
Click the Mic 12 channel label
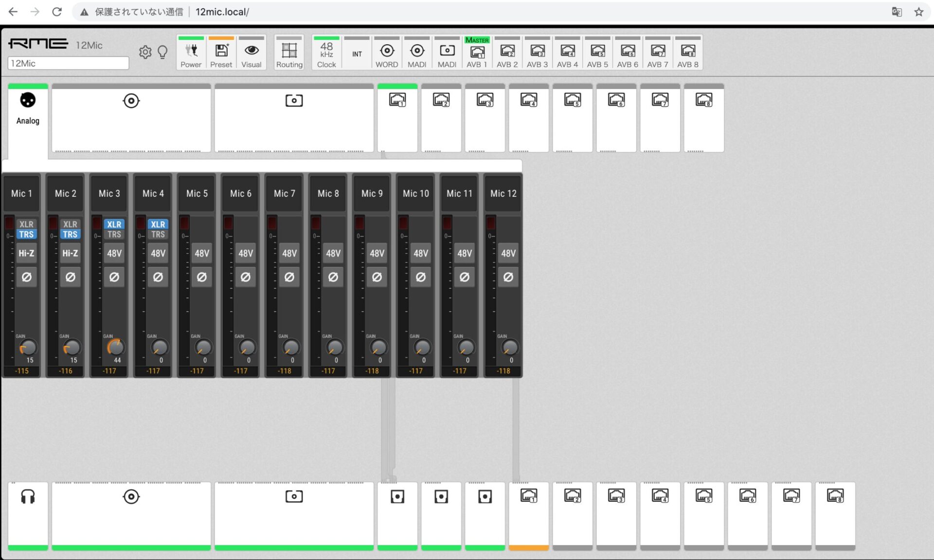pyautogui.click(x=503, y=193)
